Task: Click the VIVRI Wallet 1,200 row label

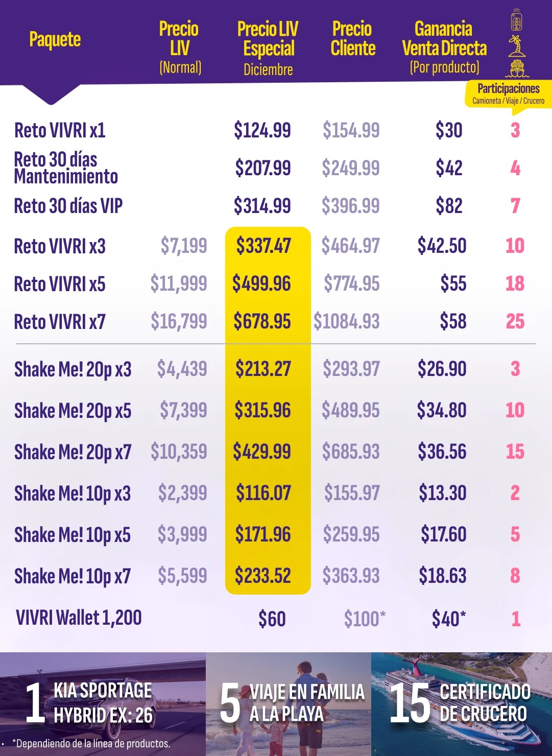Action: (79, 618)
